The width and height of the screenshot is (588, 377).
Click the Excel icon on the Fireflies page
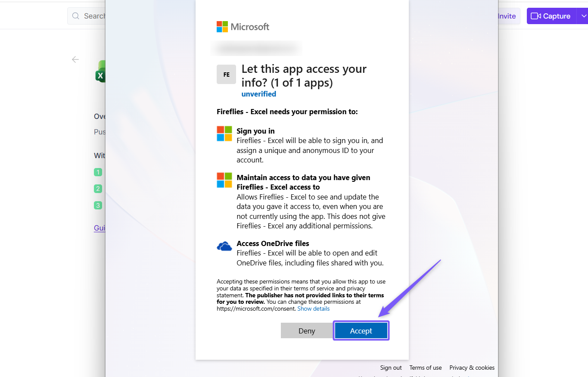pos(100,72)
